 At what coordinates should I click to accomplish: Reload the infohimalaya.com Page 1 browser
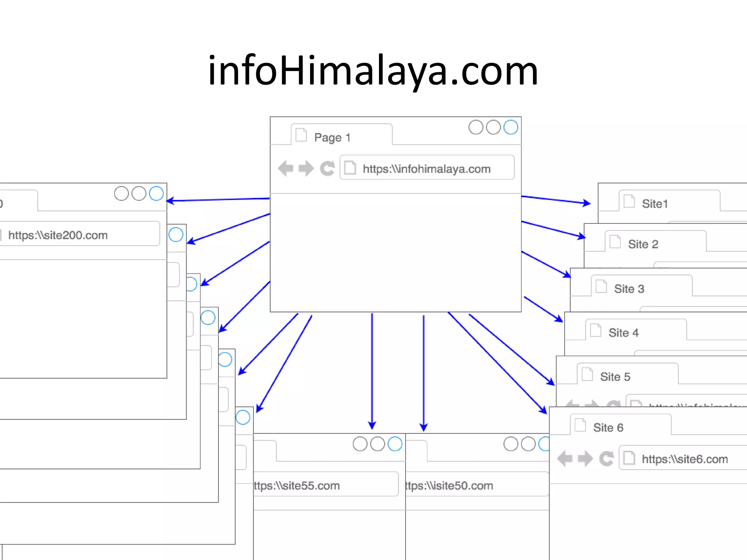pyautogui.click(x=327, y=168)
